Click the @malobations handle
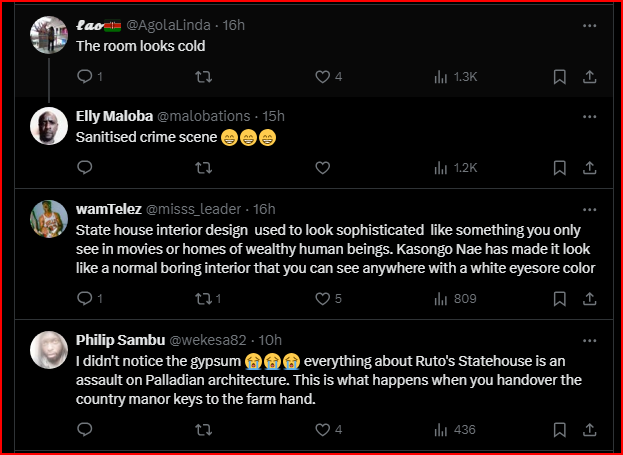The width and height of the screenshot is (623, 455). coord(205,115)
